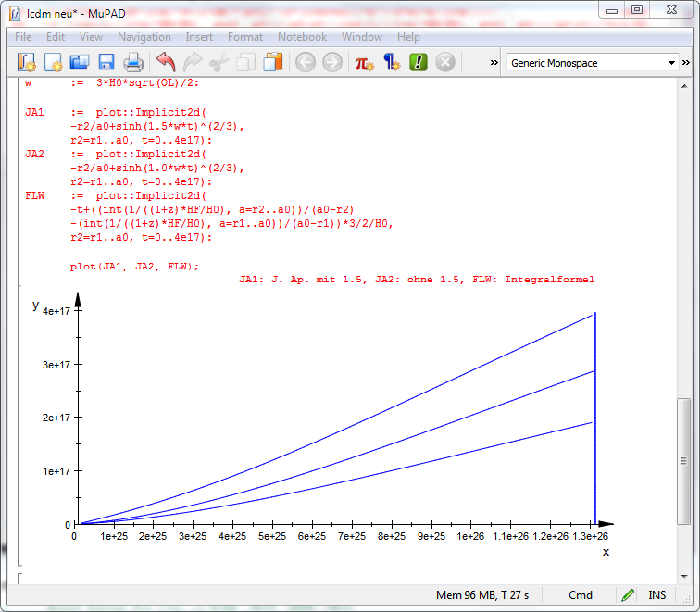
Task: Toggle the Cmd mode indicator in status bar
Action: 581,595
